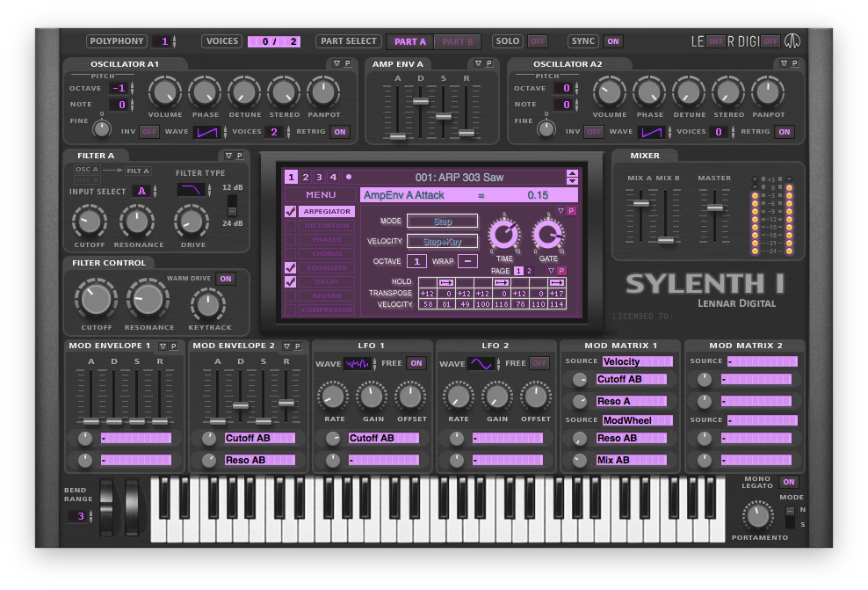Adjust the Mixer Master slider

pos(714,208)
